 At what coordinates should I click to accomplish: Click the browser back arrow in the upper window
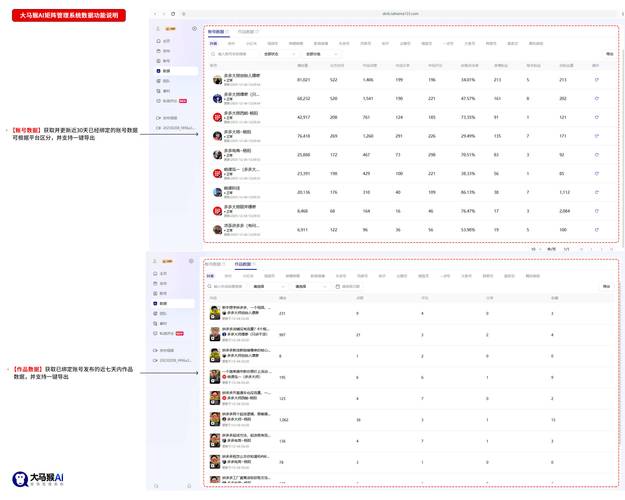click(155, 13)
